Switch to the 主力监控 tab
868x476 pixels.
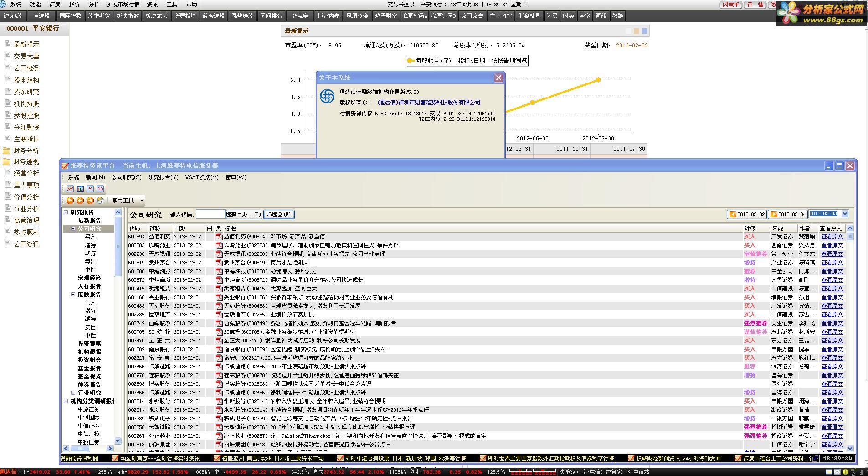coord(501,16)
